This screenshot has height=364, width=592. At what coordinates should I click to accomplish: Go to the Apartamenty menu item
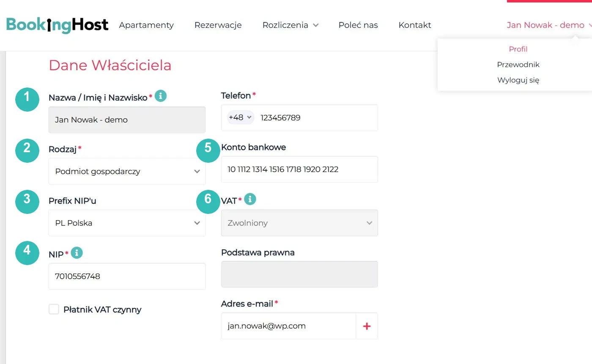coord(146,25)
